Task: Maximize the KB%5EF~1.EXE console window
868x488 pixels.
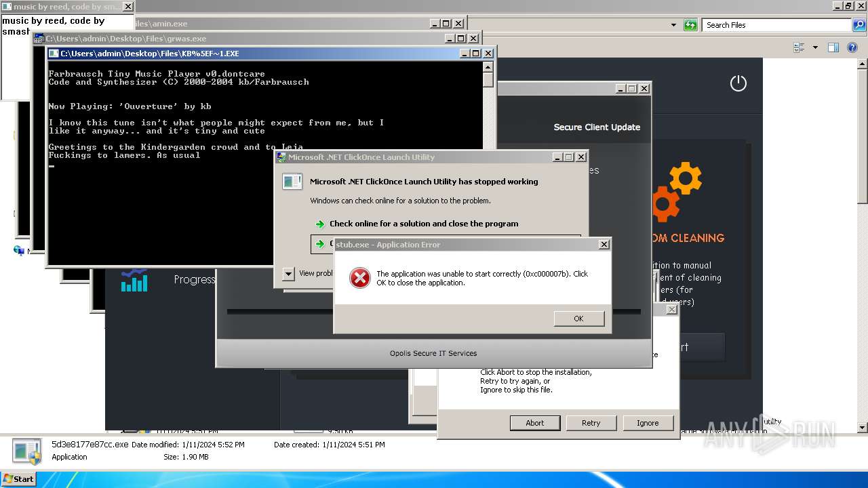Action: pyautogui.click(x=476, y=54)
